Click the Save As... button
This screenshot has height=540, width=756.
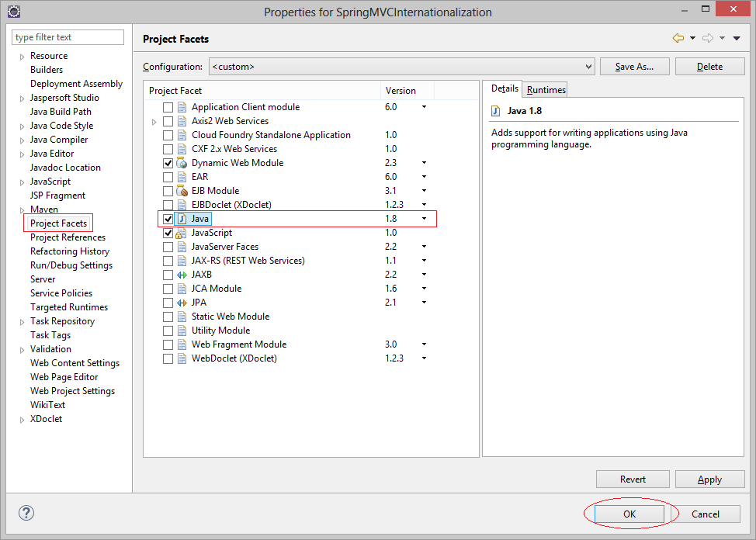pos(634,67)
